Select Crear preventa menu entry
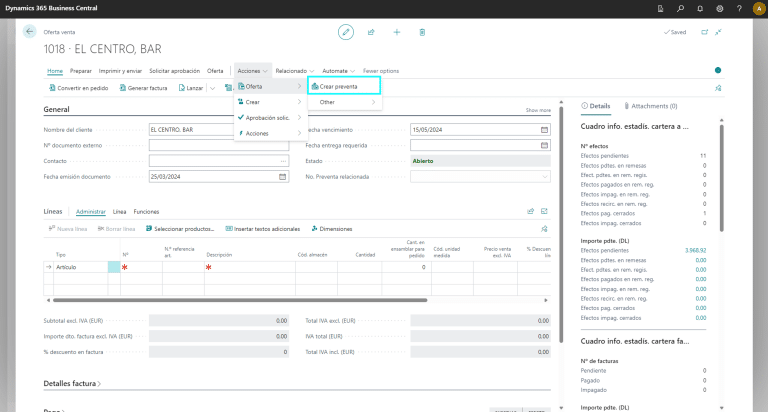Viewport: 768px width, 412px height. 339,87
